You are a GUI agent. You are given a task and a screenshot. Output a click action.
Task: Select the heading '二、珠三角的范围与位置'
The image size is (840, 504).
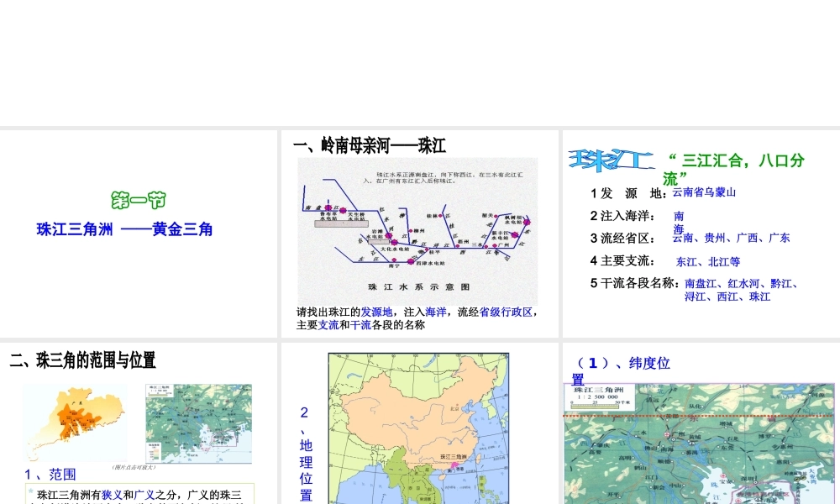click(x=83, y=360)
